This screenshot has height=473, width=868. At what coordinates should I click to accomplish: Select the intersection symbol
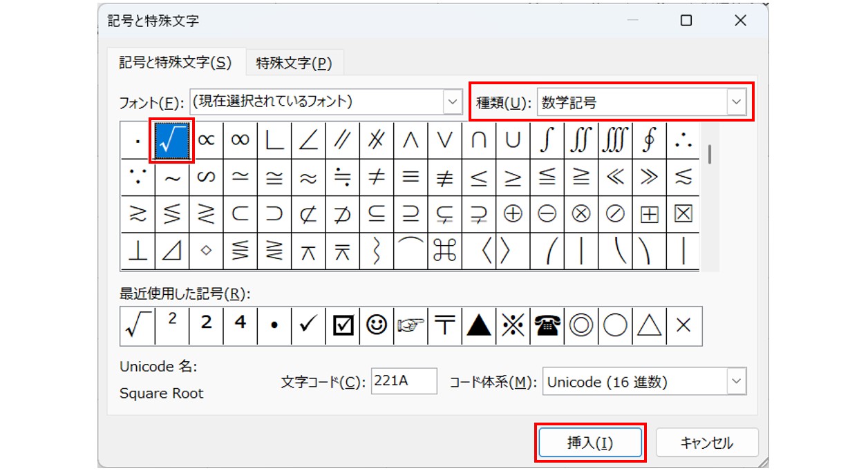[x=478, y=140]
